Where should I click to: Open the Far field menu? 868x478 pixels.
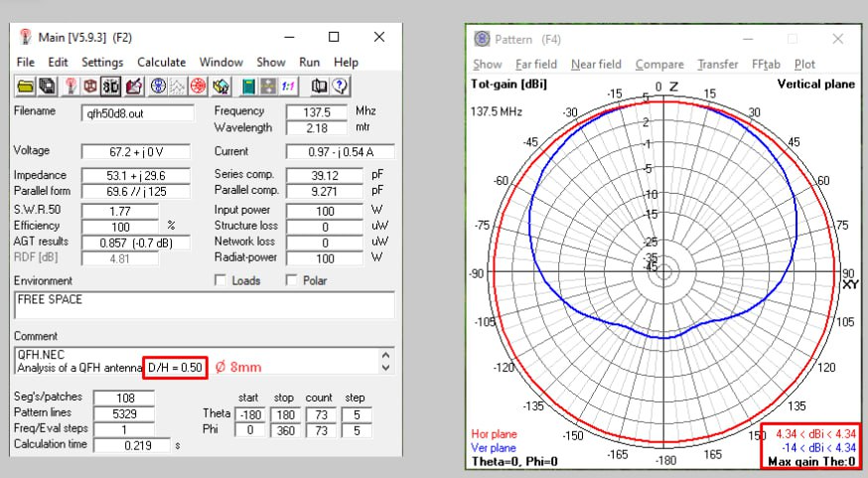pyautogui.click(x=536, y=65)
